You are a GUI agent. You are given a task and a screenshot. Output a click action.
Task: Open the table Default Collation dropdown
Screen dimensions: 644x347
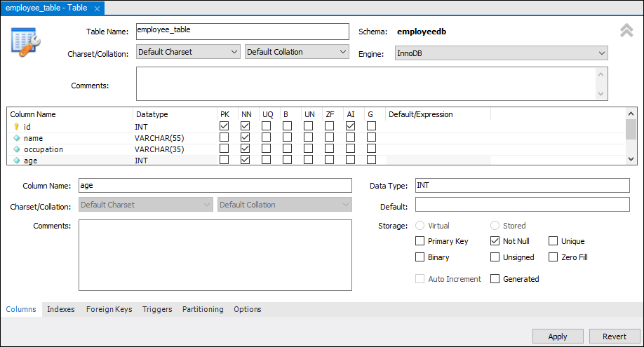click(x=297, y=52)
